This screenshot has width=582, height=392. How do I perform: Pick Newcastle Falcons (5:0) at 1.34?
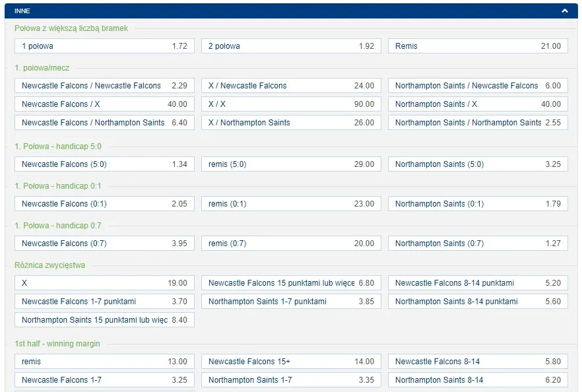pos(104,164)
